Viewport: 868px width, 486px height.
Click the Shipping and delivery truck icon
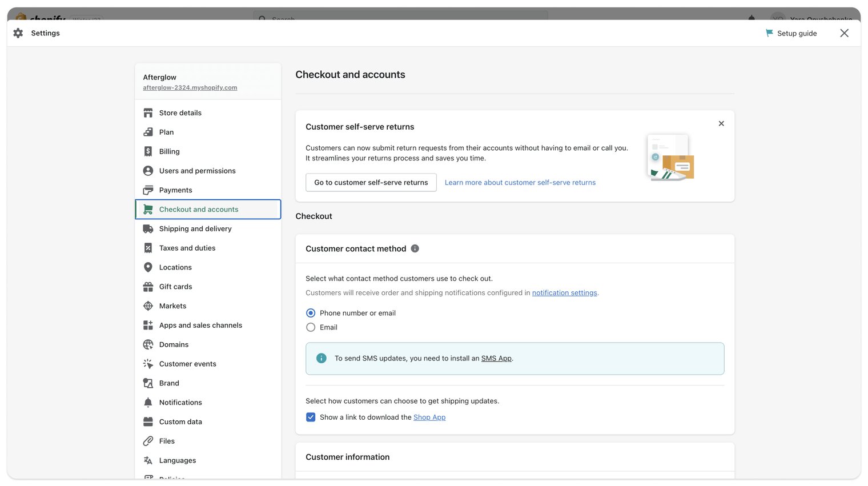(148, 229)
